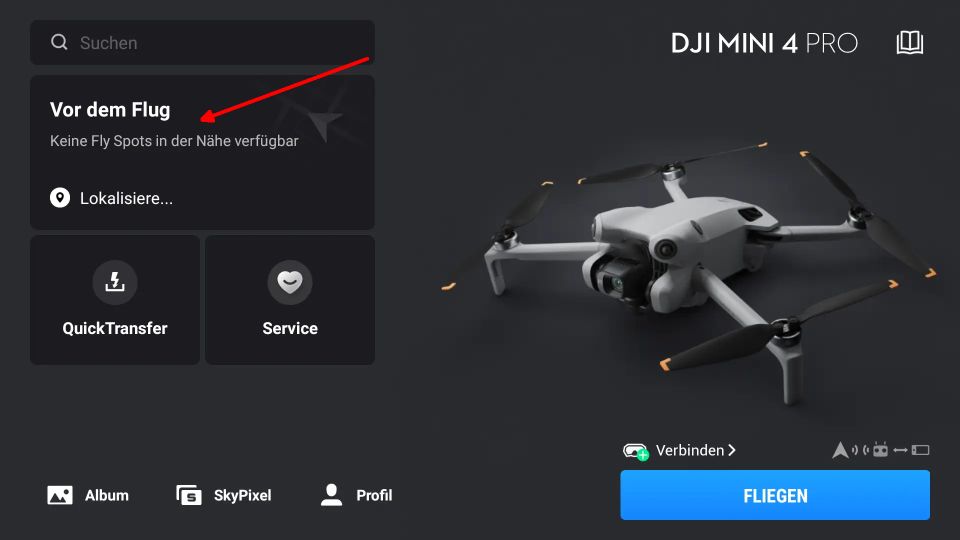Image resolution: width=960 pixels, height=540 pixels.
Task: Select the Album label
Action: 107,495
